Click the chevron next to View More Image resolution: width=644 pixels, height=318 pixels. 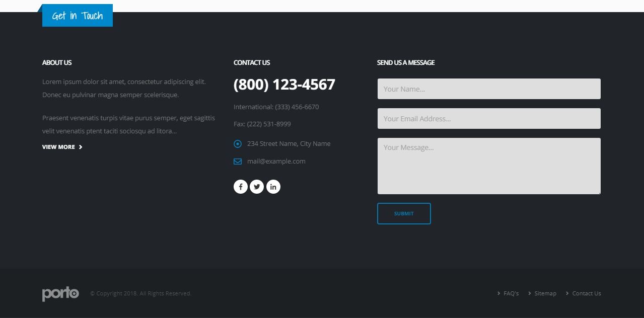(81, 147)
